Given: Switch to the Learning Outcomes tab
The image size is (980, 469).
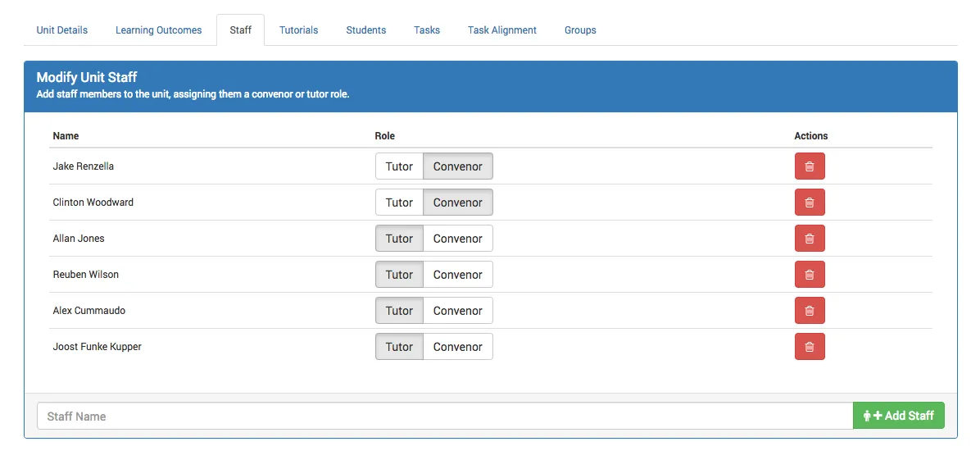Looking at the screenshot, I should [x=158, y=30].
